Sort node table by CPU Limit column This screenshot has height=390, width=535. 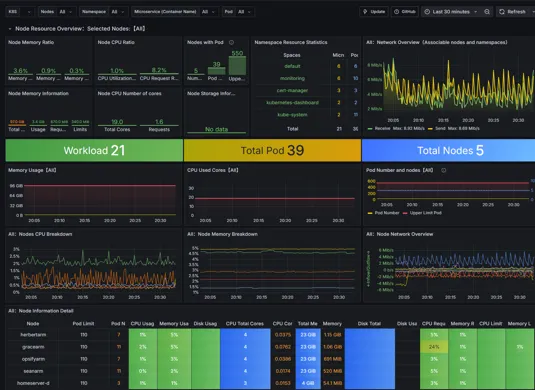[491, 323]
